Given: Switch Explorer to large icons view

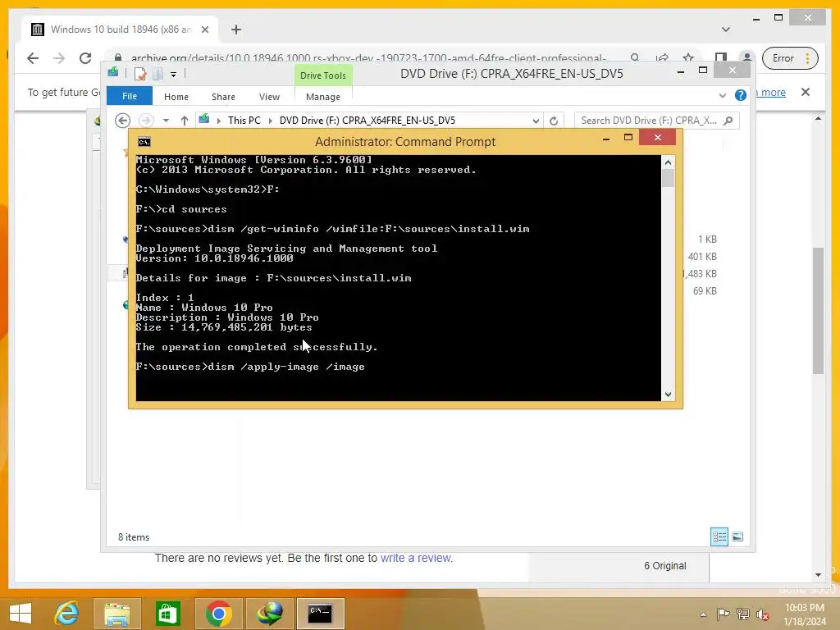Looking at the screenshot, I should pyautogui.click(x=737, y=536).
